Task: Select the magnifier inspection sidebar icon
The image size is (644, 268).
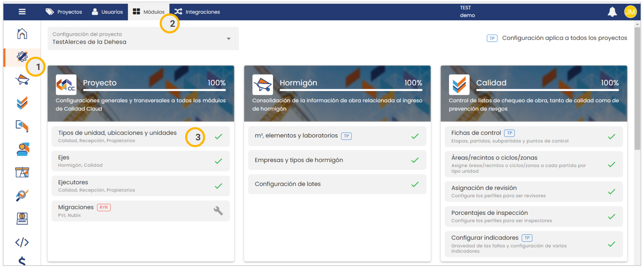Action: pos(22,196)
